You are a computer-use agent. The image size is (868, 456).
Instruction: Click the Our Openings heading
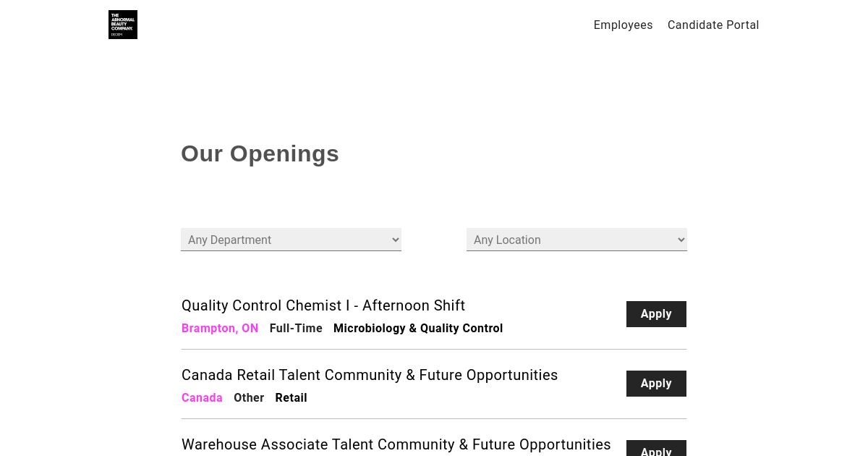[260, 153]
